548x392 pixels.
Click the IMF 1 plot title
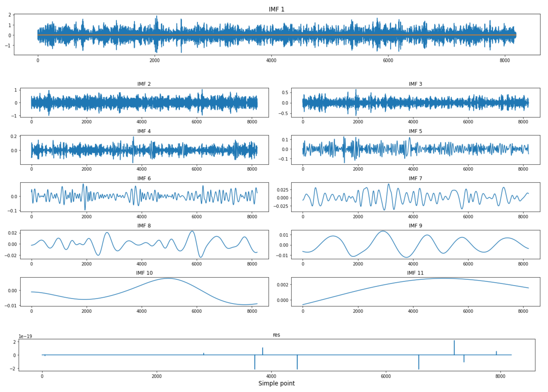(276, 9)
